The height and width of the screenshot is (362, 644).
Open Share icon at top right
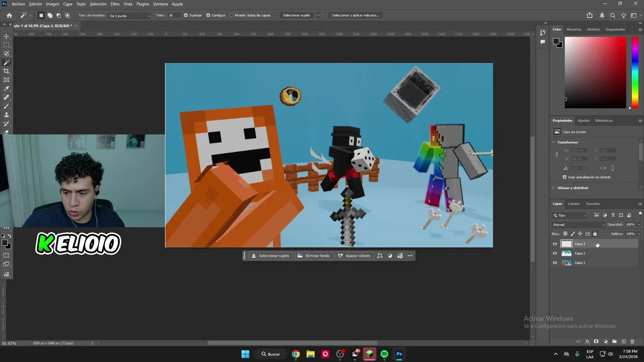590,16
